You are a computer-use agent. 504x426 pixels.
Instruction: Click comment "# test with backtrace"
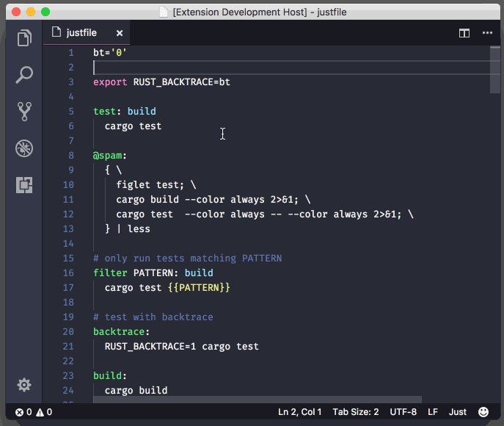tap(153, 317)
